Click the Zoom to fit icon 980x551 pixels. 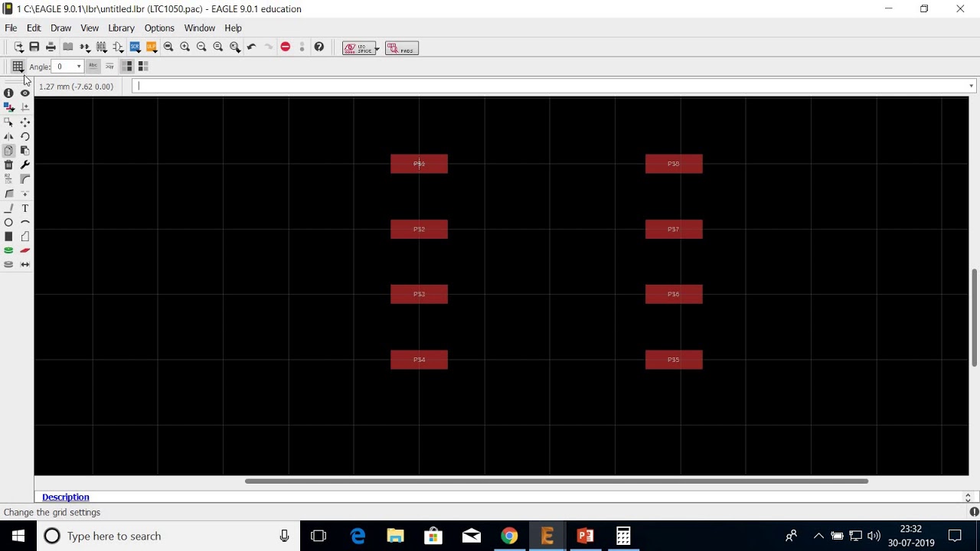point(168,47)
